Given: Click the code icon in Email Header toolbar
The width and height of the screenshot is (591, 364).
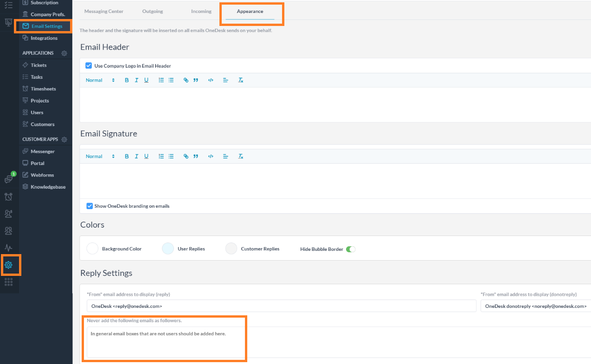Looking at the screenshot, I should [211, 80].
